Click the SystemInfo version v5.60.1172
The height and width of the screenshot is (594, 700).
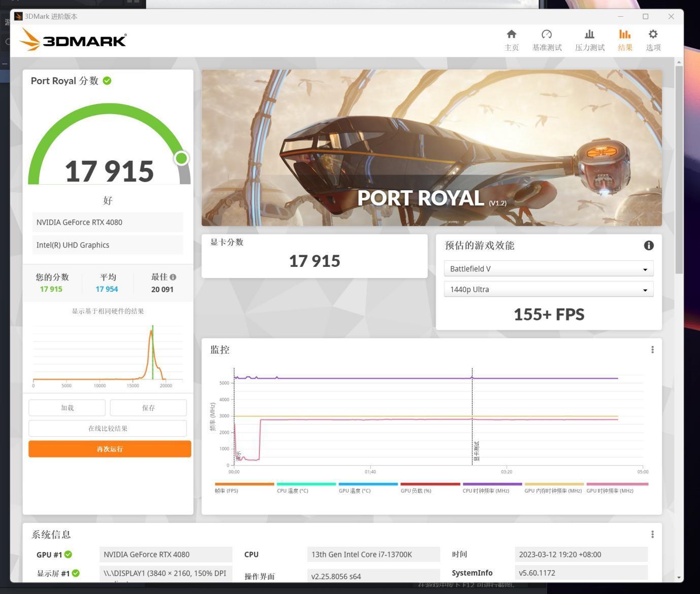pos(581,573)
